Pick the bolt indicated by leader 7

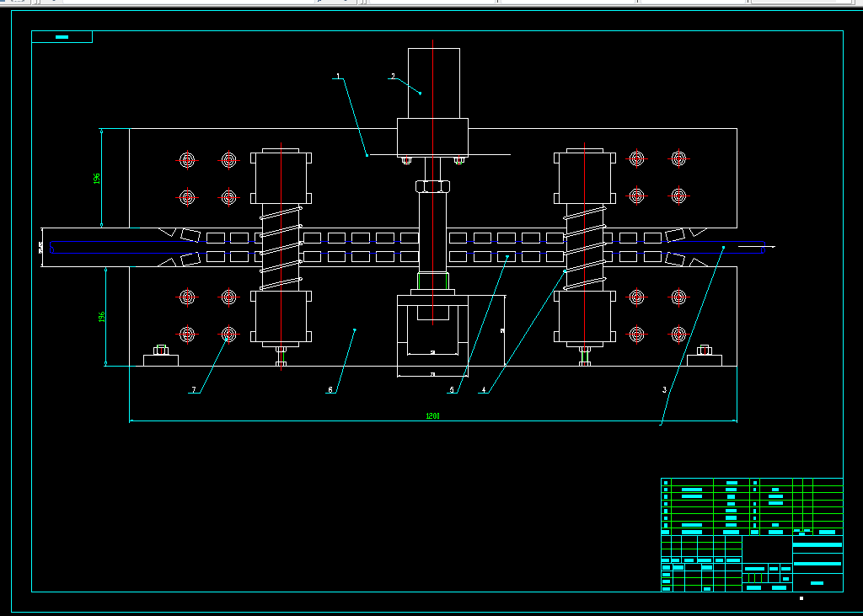(229, 335)
